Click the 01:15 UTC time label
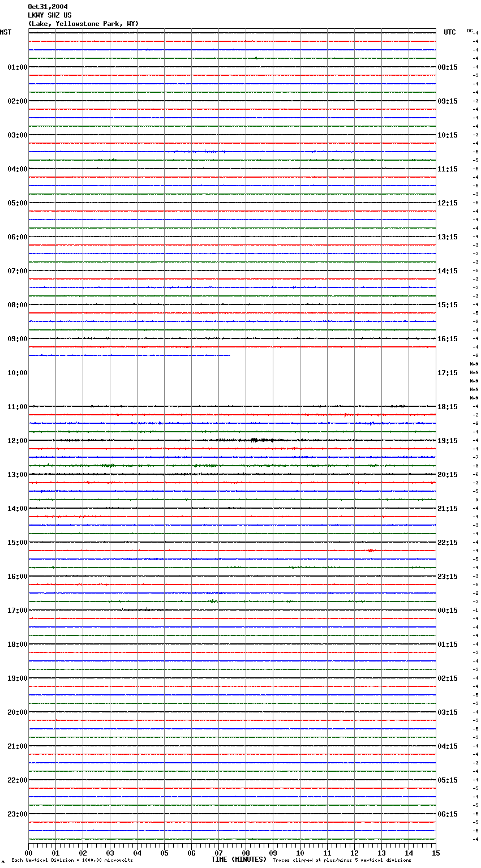This screenshot has height=868, width=481. (448, 644)
